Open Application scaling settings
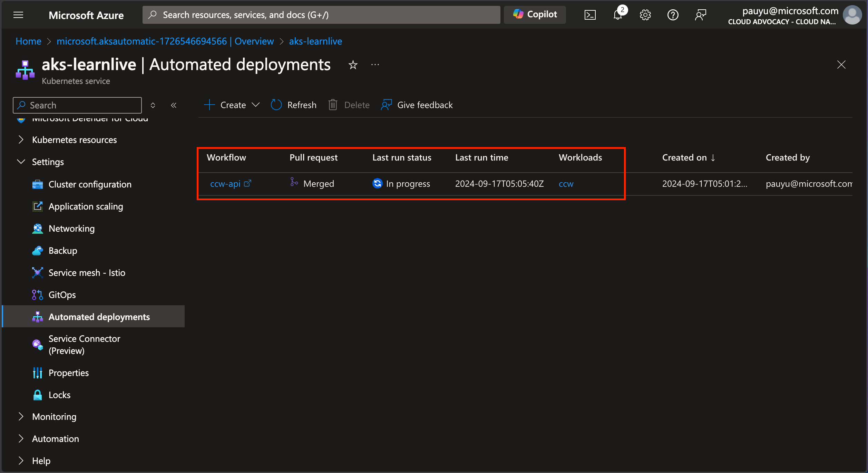Viewport: 868px width, 473px height. [x=86, y=206]
